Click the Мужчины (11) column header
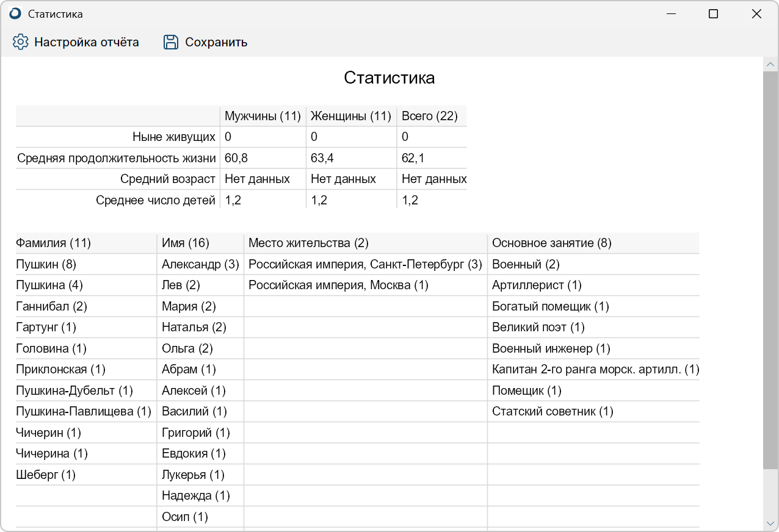 tap(263, 116)
